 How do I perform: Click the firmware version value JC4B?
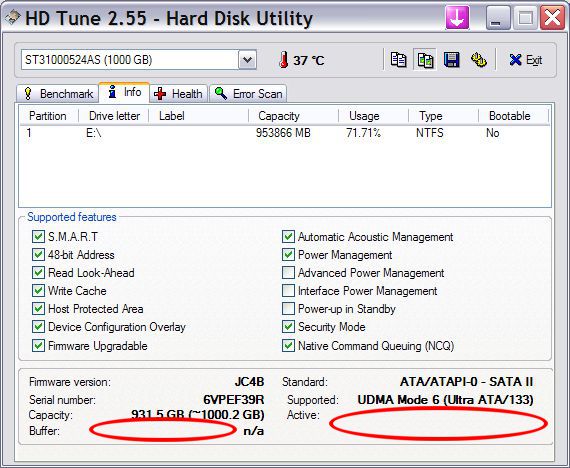pyautogui.click(x=249, y=382)
